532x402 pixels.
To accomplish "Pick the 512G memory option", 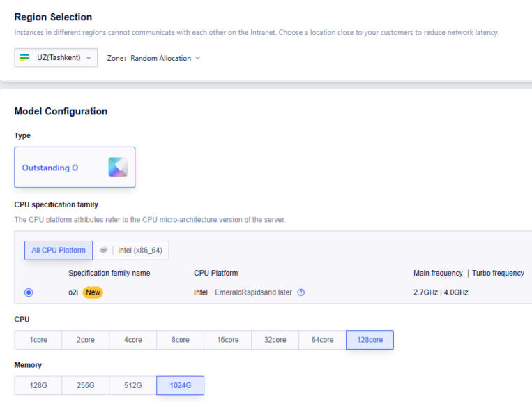I will tap(132, 385).
